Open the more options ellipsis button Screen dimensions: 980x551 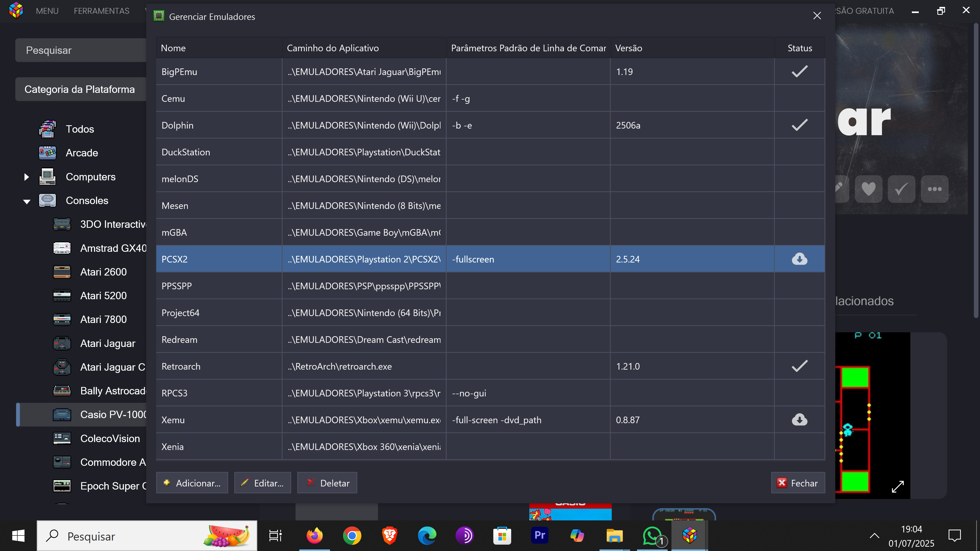(x=934, y=189)
